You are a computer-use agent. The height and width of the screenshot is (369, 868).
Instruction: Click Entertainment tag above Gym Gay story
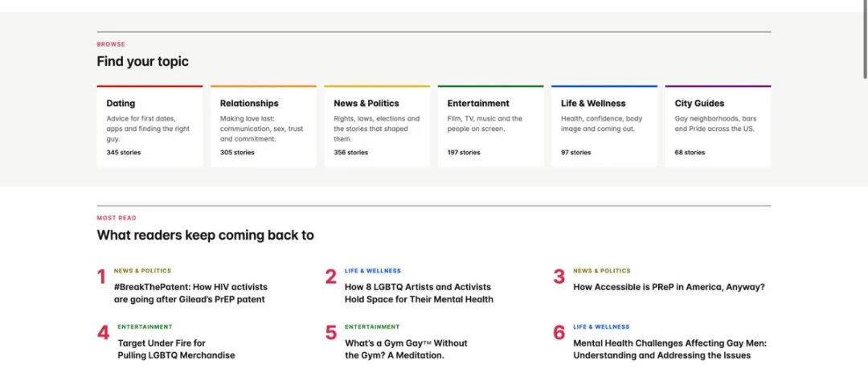372,327
